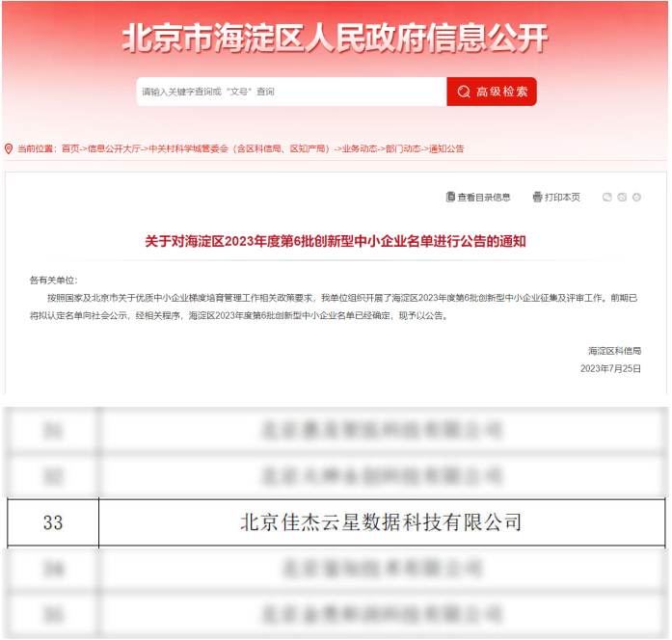Click the printer icon beside 打印本页

[x=537, y=197]
